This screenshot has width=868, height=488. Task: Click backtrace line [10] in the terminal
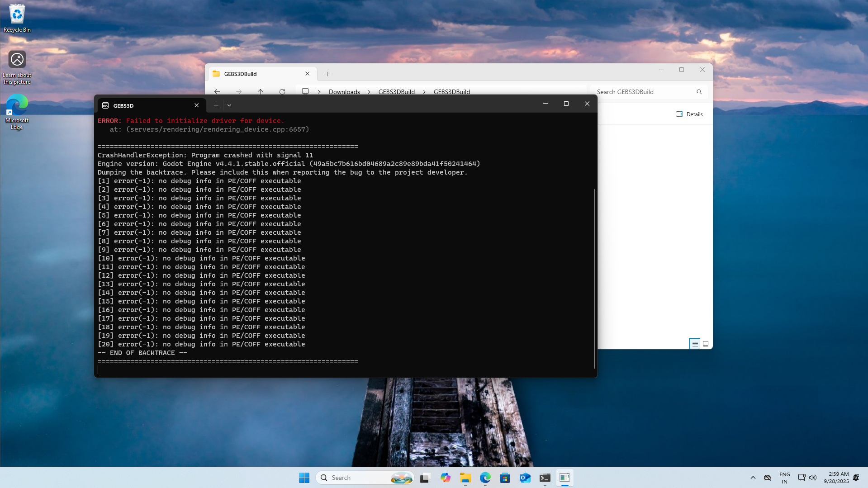pos(201,258)
